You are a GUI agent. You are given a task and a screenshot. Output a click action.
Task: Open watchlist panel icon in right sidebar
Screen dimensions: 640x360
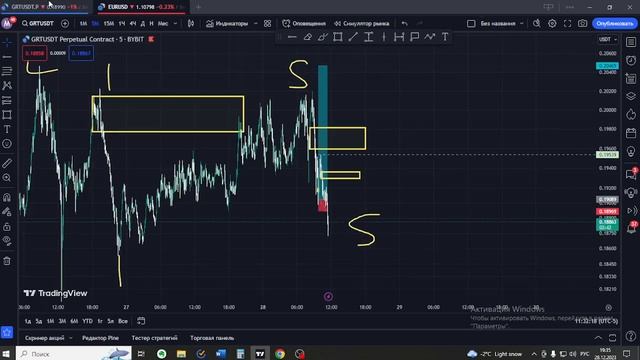click(x=631, y=42)
